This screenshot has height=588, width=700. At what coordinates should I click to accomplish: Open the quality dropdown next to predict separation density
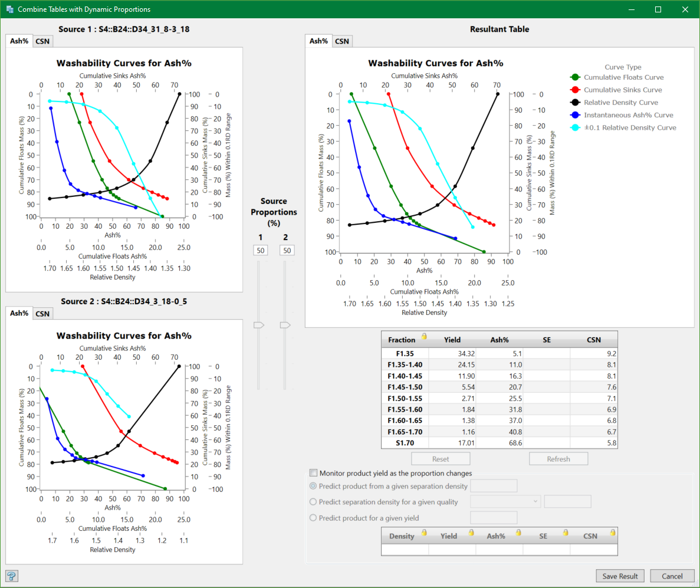pyautogui.click(x=533, y=501)
